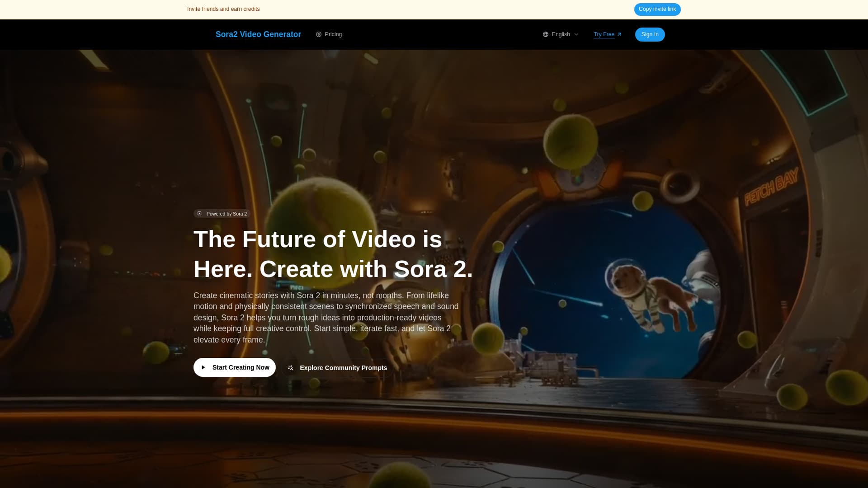Click the sparkle icon beside Explore Community Prompts
The image size is (868, 488).
[x=291, y=368]
